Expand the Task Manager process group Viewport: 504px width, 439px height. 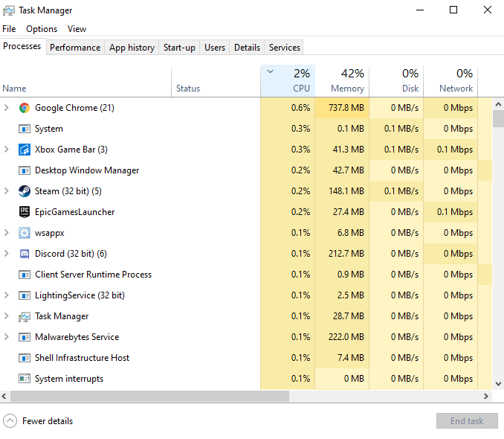click(x=6, y=316)
